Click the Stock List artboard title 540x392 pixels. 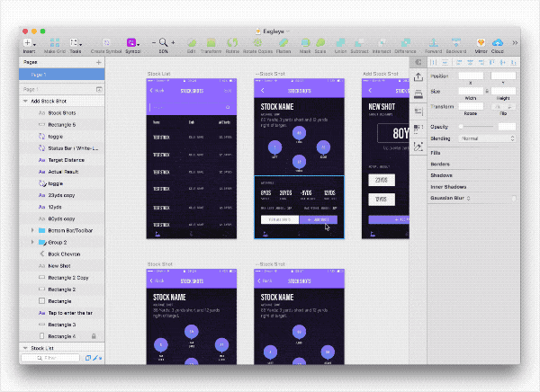[x=158, y=74]
